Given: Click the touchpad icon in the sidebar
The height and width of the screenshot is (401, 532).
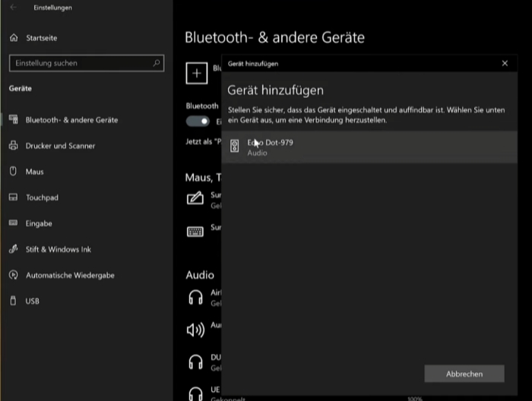Looking at the screenshot, I should point(13,197).
